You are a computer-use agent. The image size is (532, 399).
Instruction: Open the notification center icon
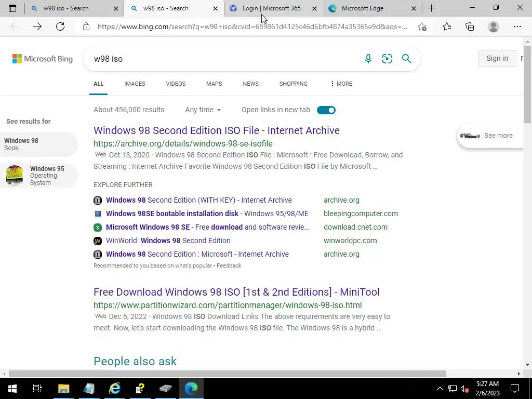click(x=515, y=388)
